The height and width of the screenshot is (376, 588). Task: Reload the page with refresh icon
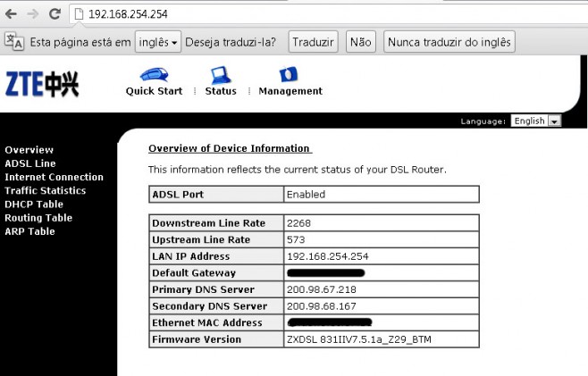[55, 14]
